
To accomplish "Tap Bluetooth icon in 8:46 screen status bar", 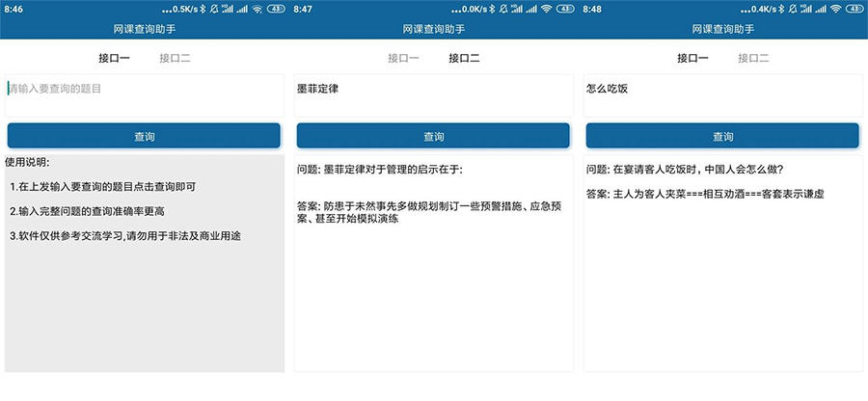I will [x=203, y=9].
